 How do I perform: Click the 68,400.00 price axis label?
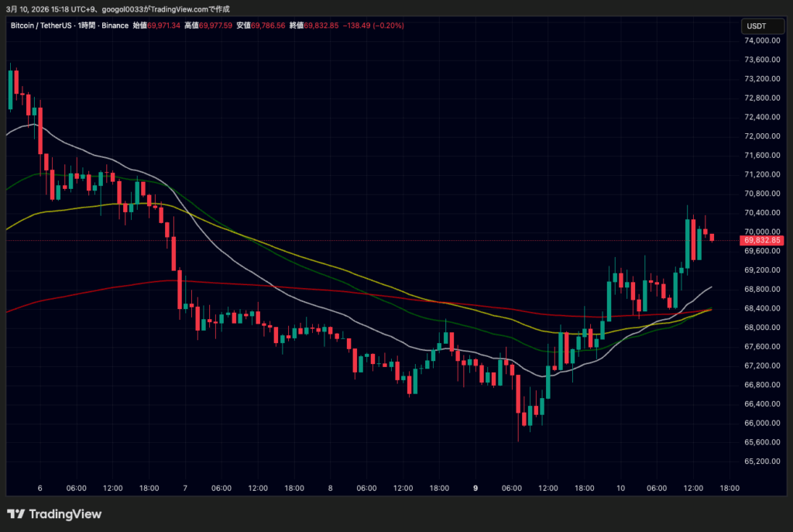tap(761, 308)
